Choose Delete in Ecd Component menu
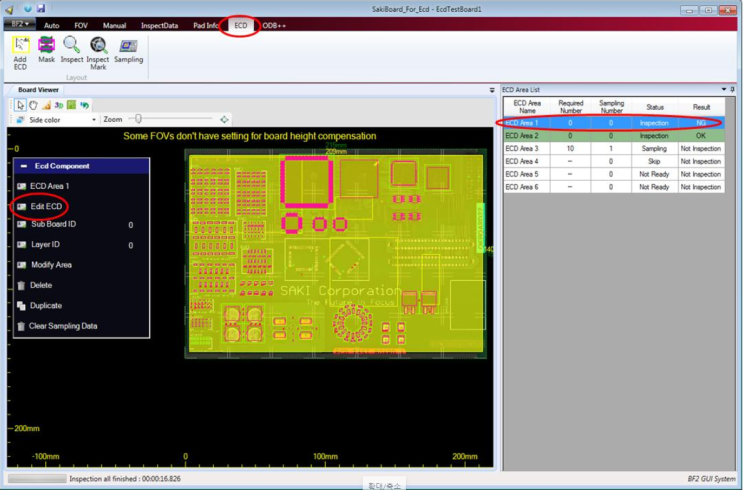The image size is (743, 490). click(41, 285)
